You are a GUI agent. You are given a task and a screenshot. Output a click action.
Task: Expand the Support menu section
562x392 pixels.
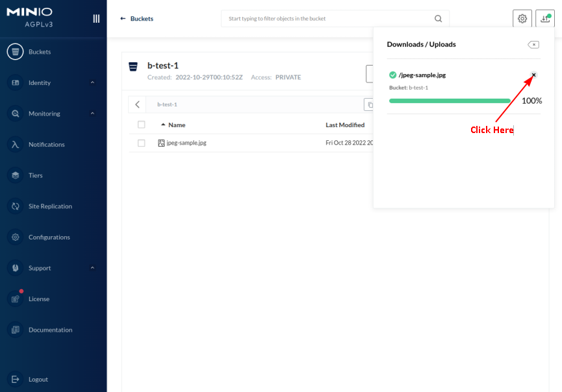click(x=92, y=268)
